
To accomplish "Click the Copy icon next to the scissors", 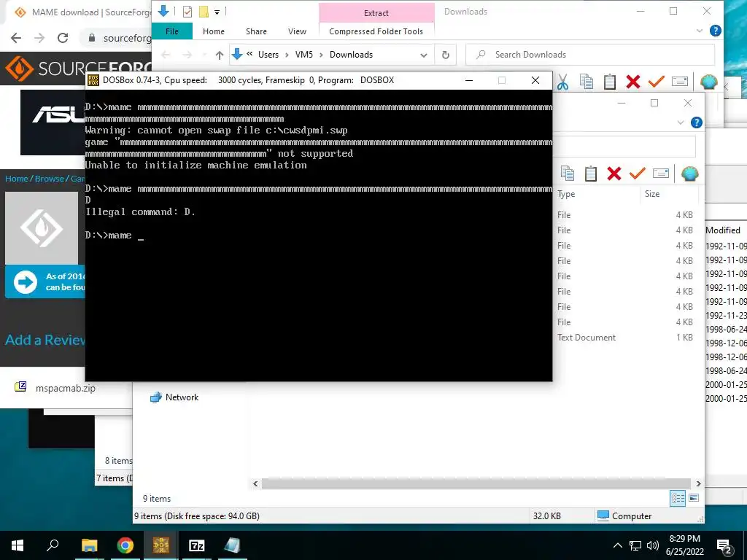I will click(x=586, y=82).
